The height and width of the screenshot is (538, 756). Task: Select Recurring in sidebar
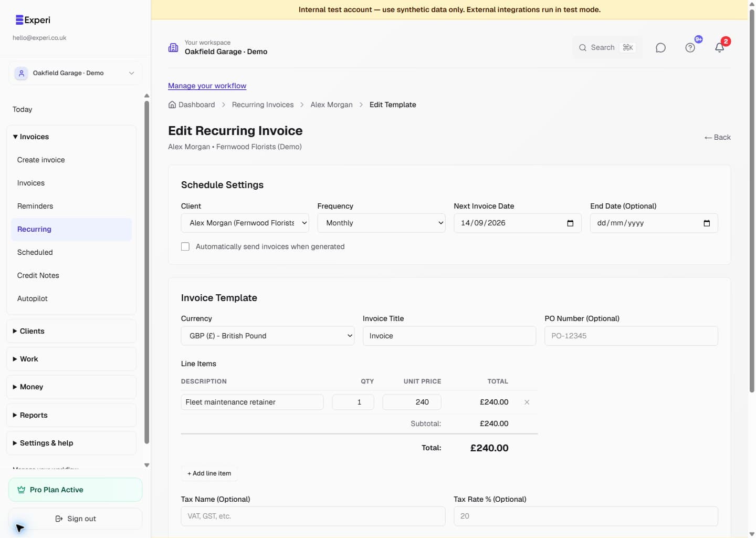click(x=71, y=229)
